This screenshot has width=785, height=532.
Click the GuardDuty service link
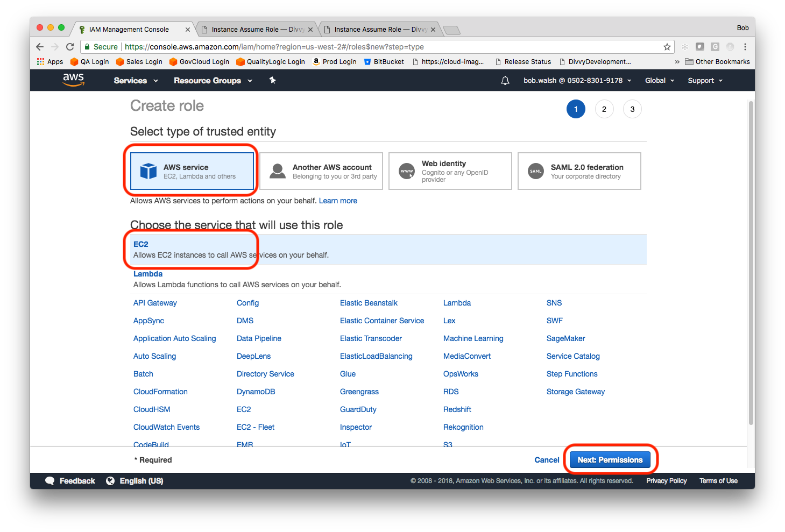point(358,409)
